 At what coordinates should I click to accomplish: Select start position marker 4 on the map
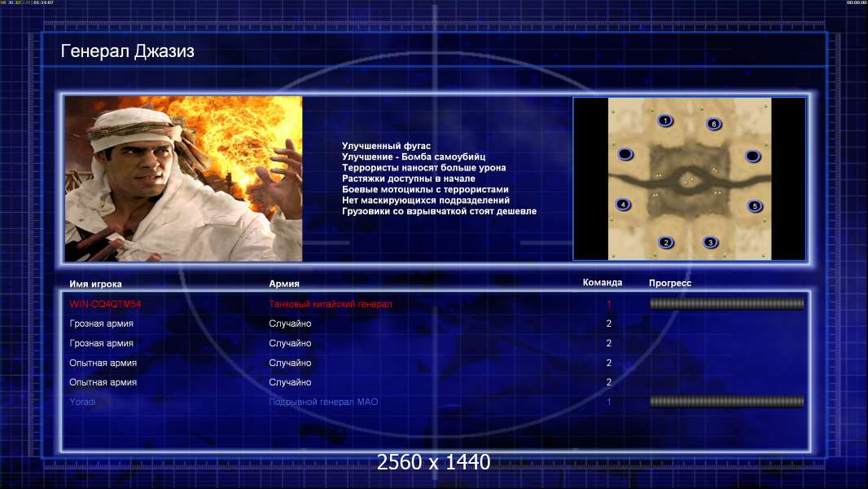pos(623,205)
